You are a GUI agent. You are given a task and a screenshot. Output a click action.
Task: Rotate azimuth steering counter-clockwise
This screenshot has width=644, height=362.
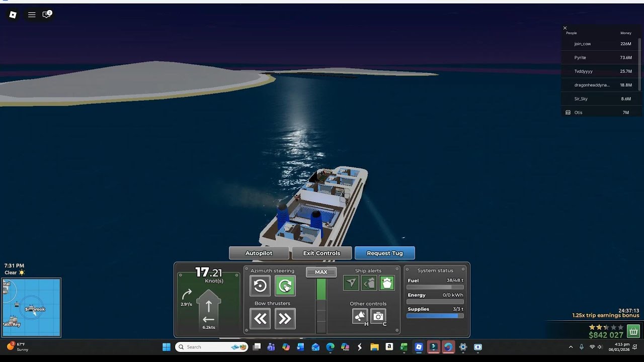point(260,286)
